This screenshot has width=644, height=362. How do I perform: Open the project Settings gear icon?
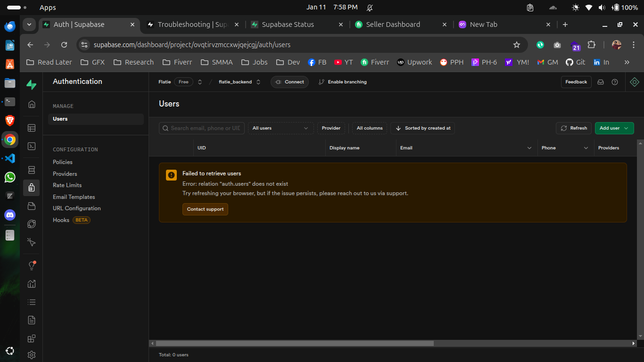pyautogui.click(x=31, y=355)
